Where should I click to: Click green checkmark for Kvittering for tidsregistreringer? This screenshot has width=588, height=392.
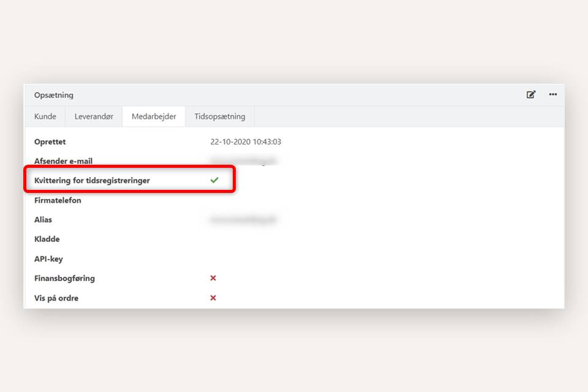[214, 180]
